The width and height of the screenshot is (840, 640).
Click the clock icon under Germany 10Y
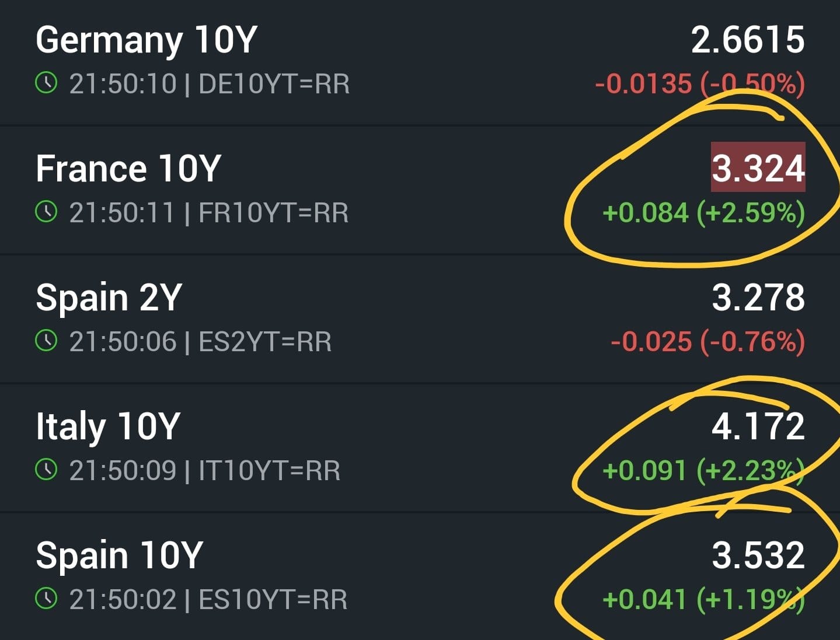click(46, 83)
